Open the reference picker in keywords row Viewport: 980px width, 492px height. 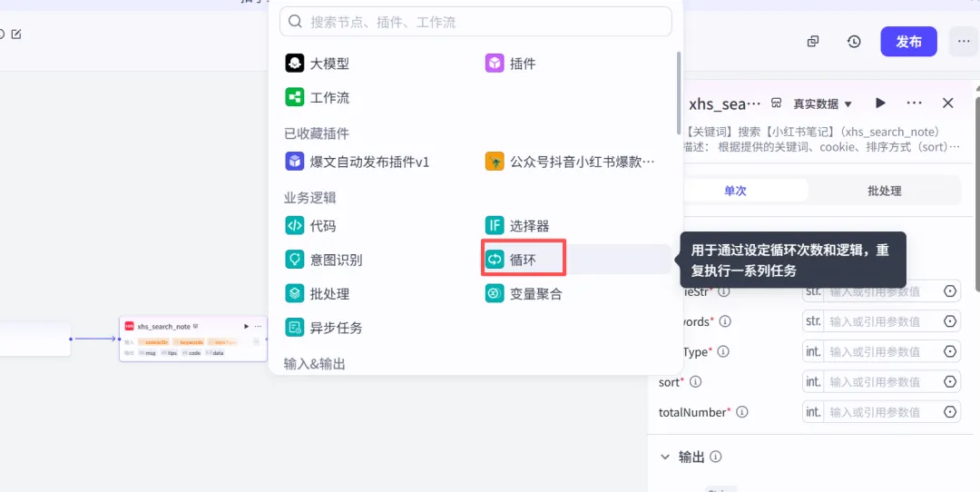click(x=950, y=321)
